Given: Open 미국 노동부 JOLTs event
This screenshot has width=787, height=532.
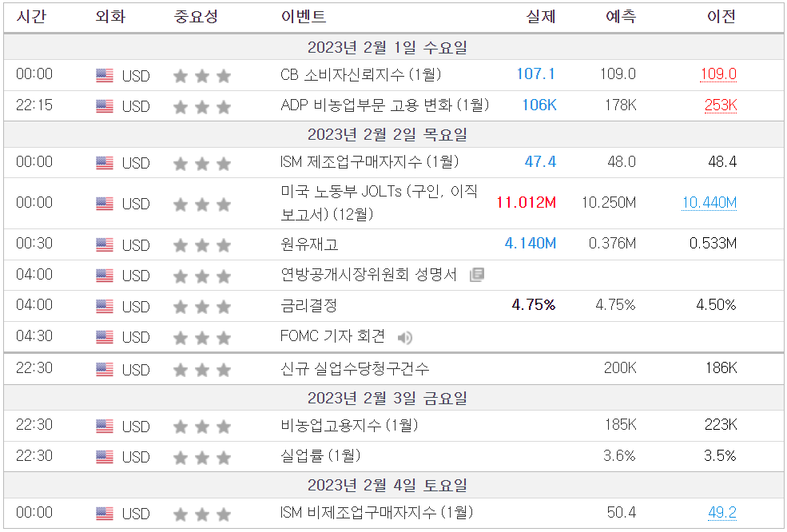Looking at the screenshot, I should [x=379, y=203].
